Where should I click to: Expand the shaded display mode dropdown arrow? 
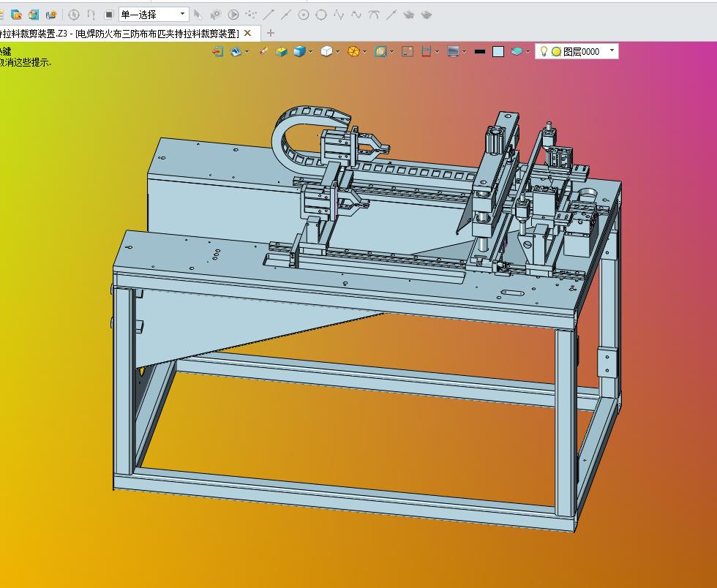(311, 52)
